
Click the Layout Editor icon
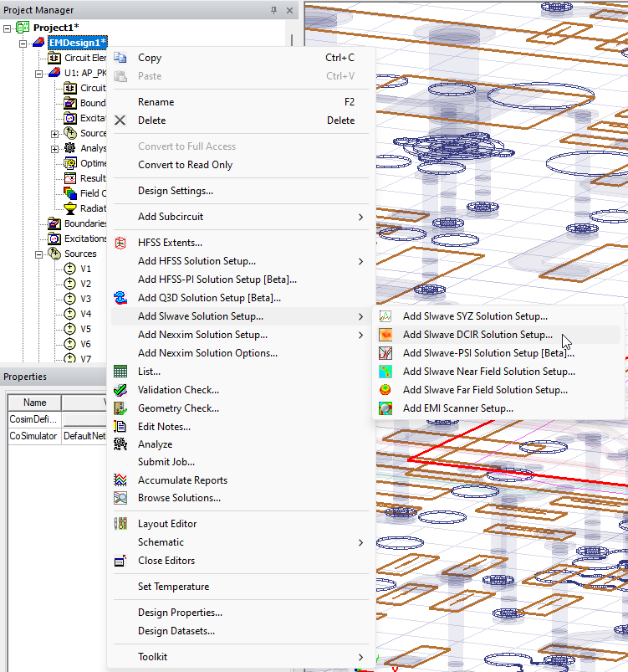click(120, 524)
